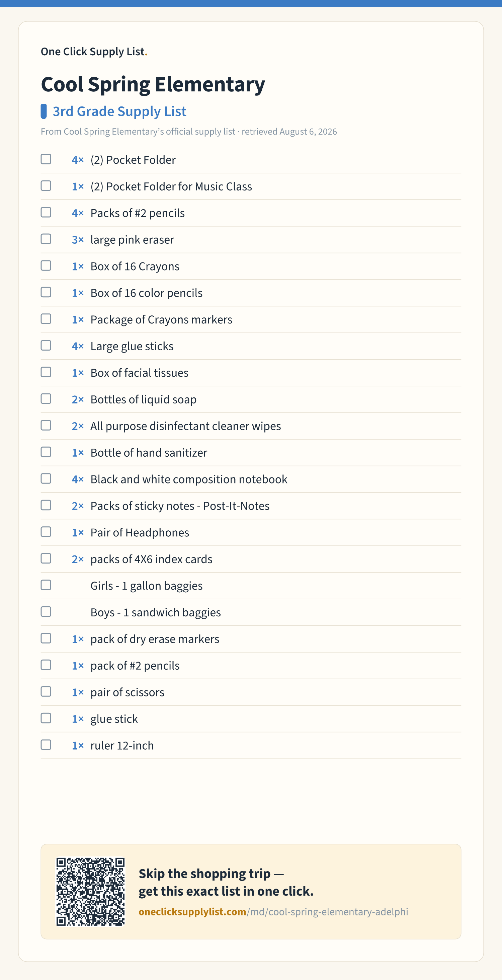The image size is (502, 980).
Task: Click the One Click Supply List logo
Action: [x=94, y=51]
